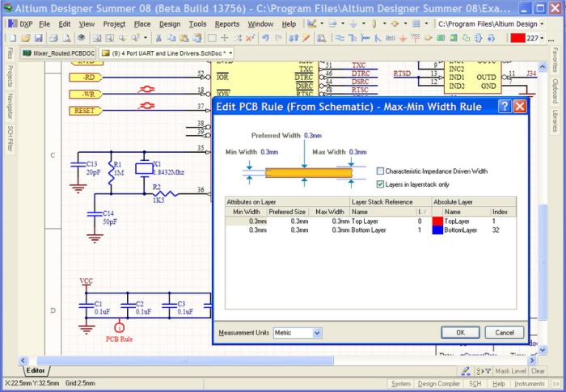
Task: Click the Mask Level button
Action: (x=510, y=371)
